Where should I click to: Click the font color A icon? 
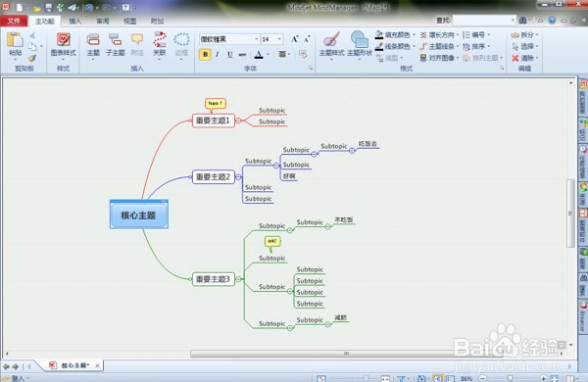coord(259,54)
